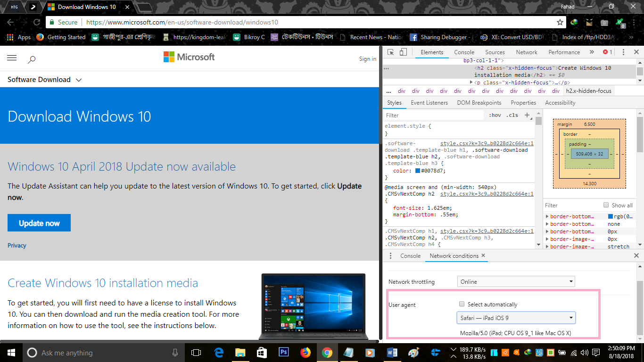Screen dimensions: 644x362
Task: Click the new style rule plus icon
Action: [x=527, y=115]
